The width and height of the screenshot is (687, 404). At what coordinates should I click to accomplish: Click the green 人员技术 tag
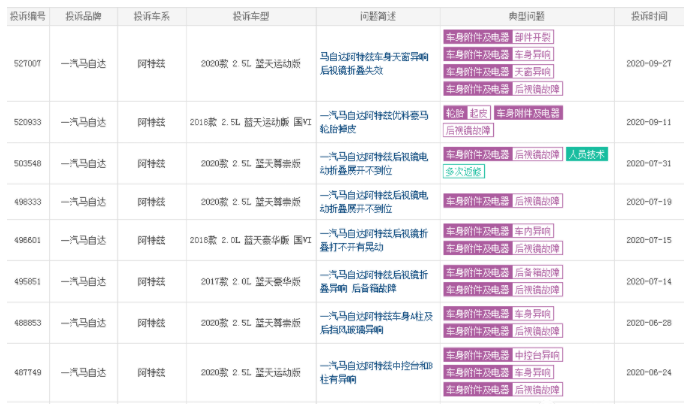pos(587,154)
